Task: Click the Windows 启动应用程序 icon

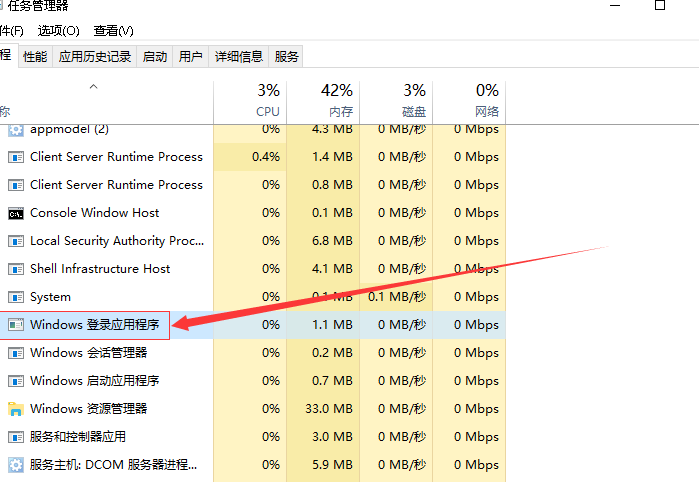Action: [x=16, y=382]
